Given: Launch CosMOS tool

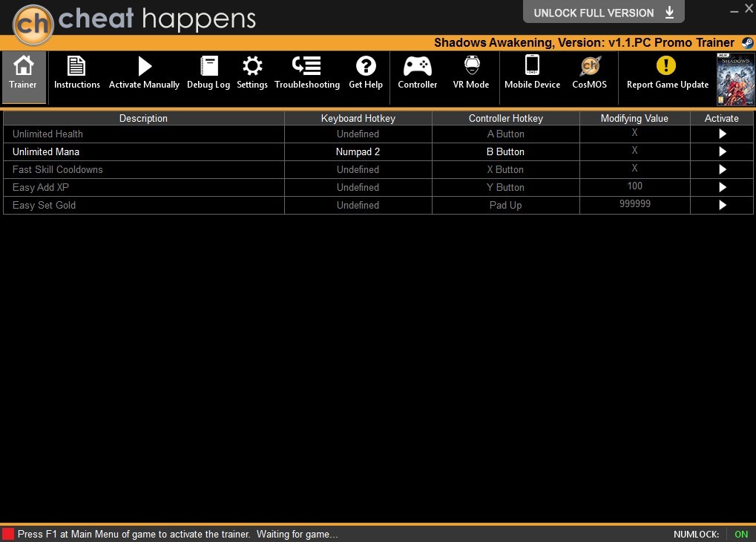Looking at the screenshot, I should coord(589,73).
